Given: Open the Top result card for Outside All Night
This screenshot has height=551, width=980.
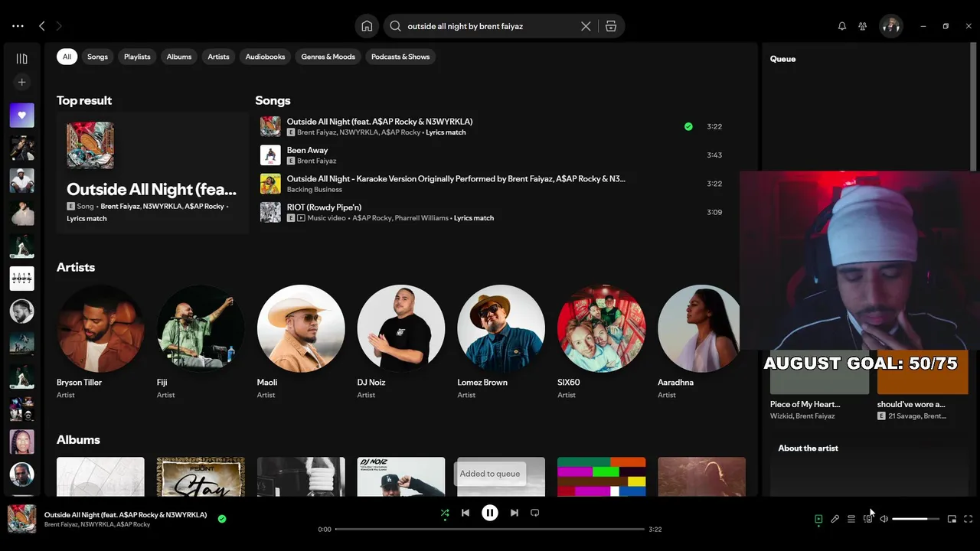Looking at the screenshot, I should 152,173.
